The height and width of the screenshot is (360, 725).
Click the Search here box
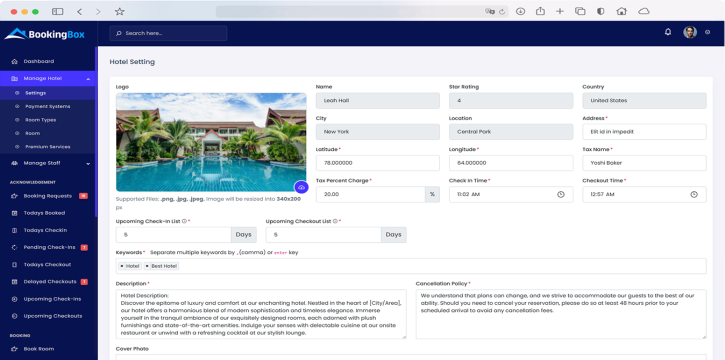(x=168, y=33)
